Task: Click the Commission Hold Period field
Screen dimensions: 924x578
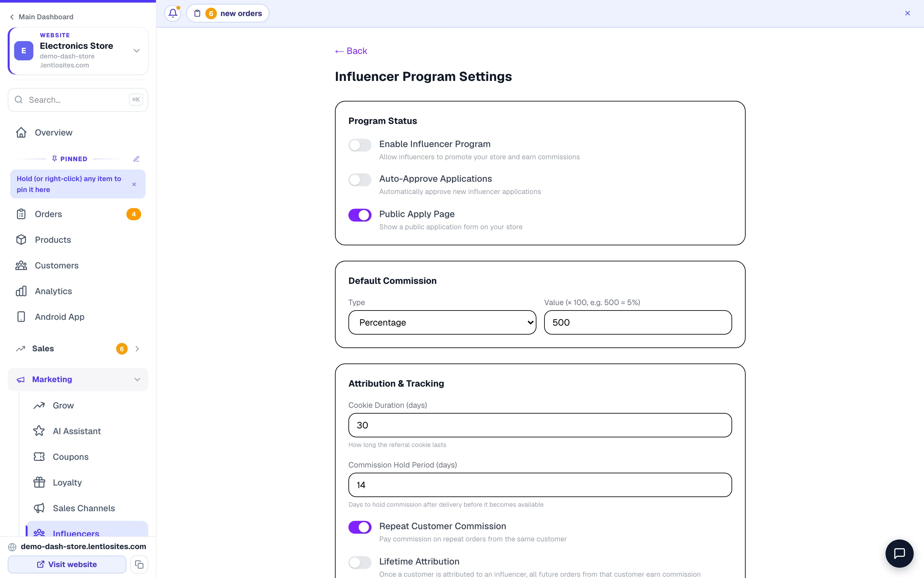Action: (540, 485)
